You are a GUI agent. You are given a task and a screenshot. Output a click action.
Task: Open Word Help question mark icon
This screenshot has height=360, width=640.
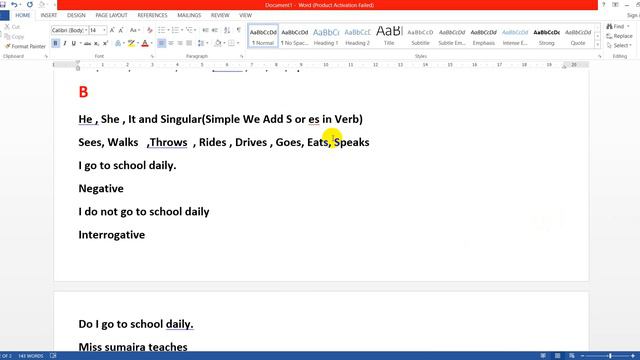[x=604, y=4]
